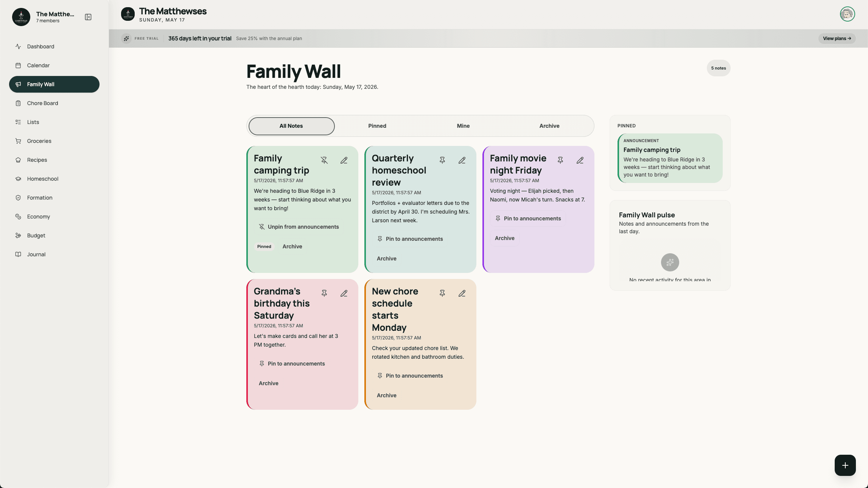Click the family avatar in sidebar

(x=21, y=17)
